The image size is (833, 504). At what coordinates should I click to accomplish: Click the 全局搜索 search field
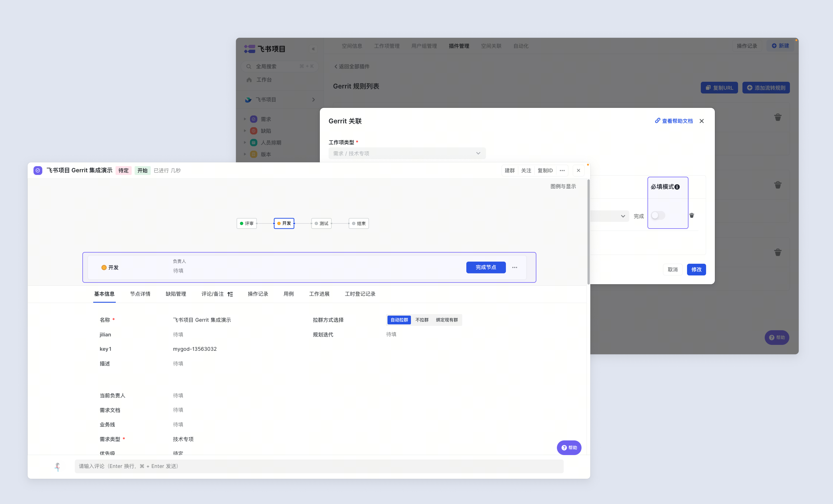pyautogui.click(x=280, y=67)
